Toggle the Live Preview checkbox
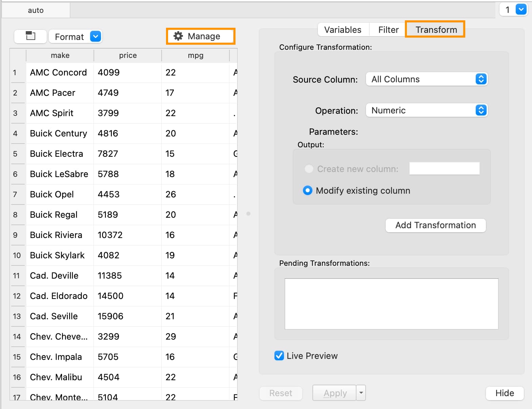 coord(279,356)
